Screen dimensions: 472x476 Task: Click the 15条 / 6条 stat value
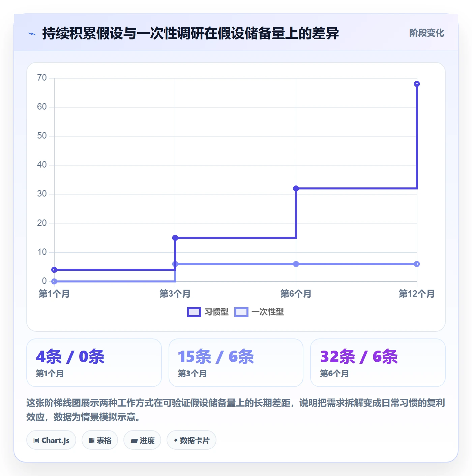click(x=216, y=357)
